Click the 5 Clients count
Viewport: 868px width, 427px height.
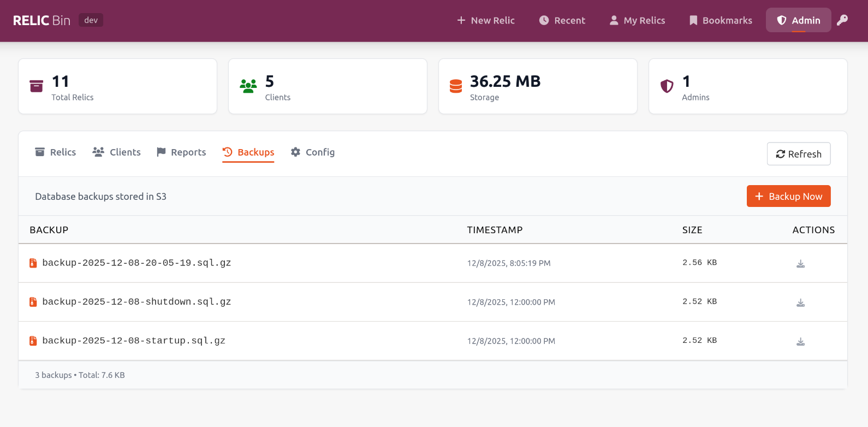click(x=270, y=81)
